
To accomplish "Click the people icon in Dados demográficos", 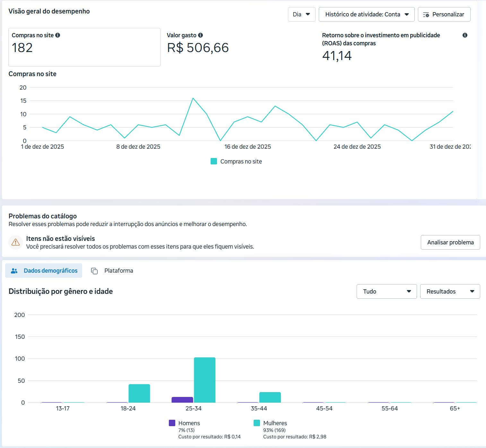I will 14,271.
